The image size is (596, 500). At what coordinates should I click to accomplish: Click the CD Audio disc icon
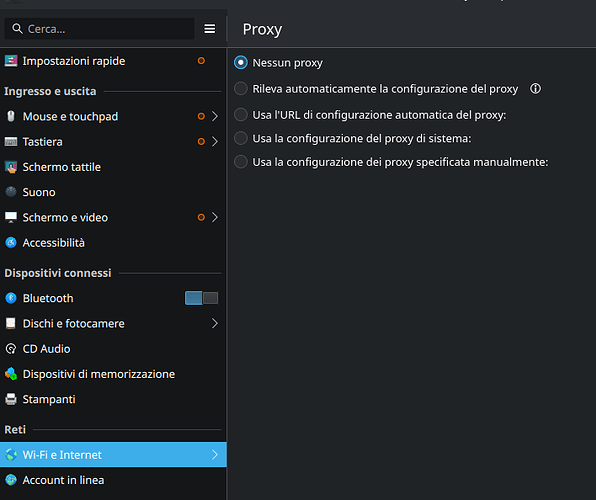(x=11, y=349)
